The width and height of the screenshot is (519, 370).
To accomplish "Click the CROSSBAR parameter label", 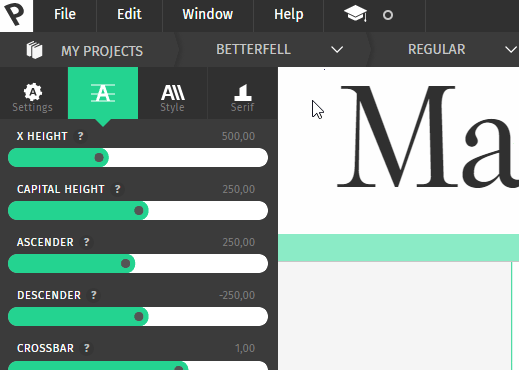I will 45,348.
